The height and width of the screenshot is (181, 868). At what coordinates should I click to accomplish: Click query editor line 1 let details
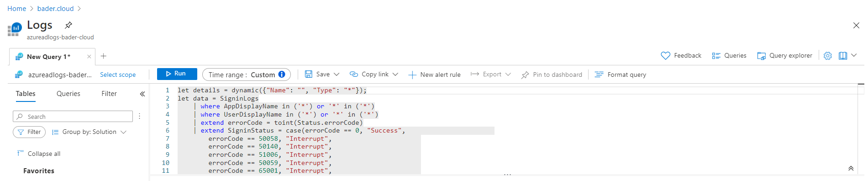(x=272, y=90)
